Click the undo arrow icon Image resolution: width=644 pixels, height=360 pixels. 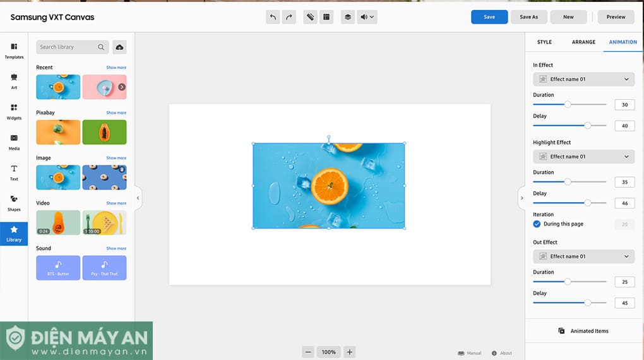[273, 17]
